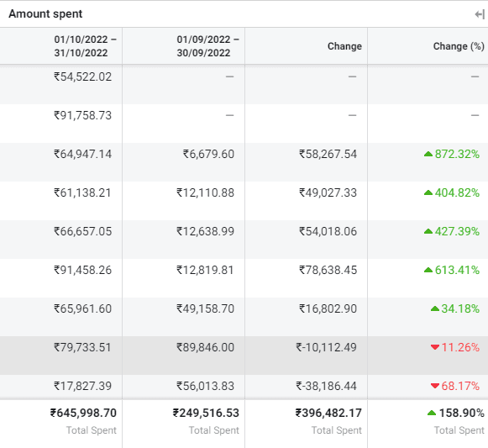
Task: Click the green up arrow beside 613.41%
Action: tap(428, 270)
